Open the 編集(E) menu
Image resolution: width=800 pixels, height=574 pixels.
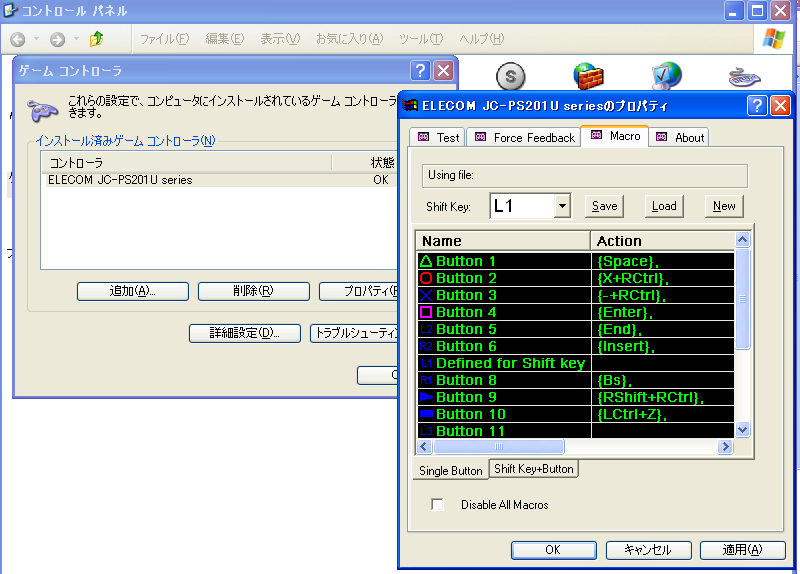point(224,39)
